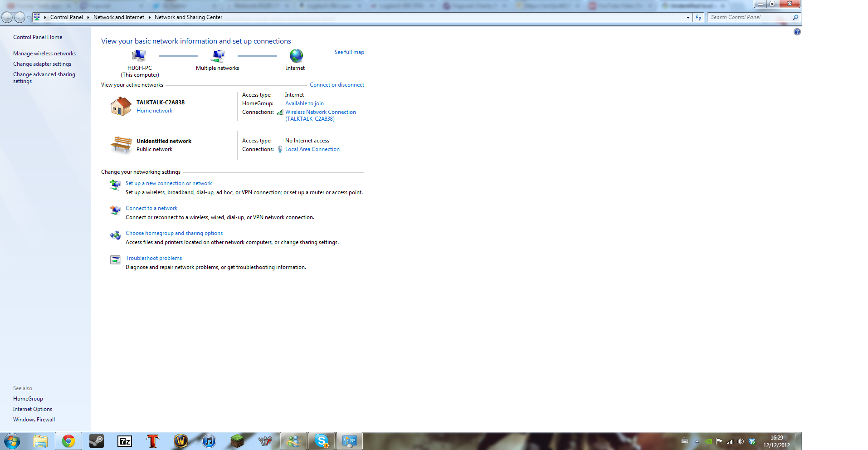The height and width of the screenshot is (450, 868).
Task: Open Skype from the taskbar
Action: [x=322, y=441]
